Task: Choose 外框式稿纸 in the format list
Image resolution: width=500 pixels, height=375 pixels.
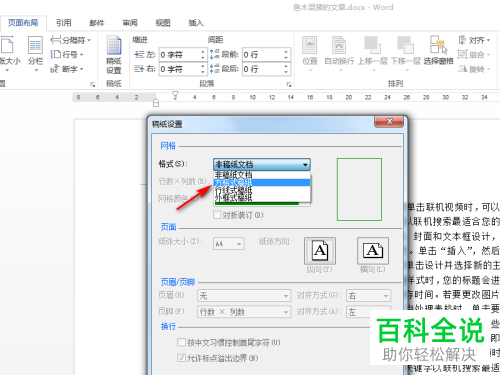Action: [262, 198]
